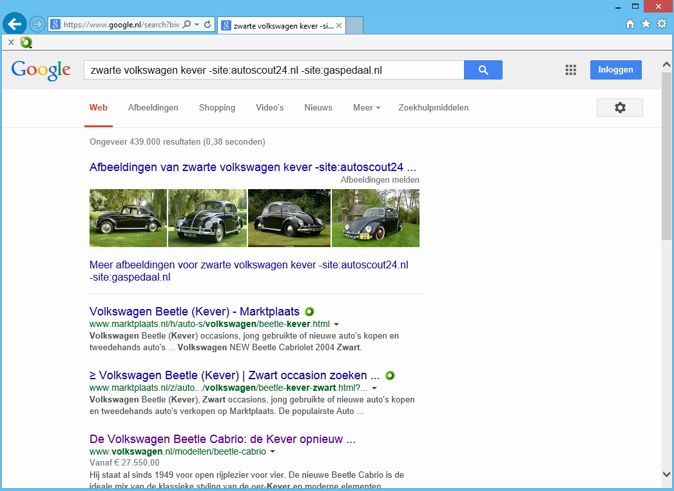
Task: Open browser home page icon
Action: [x=630, y=24]
